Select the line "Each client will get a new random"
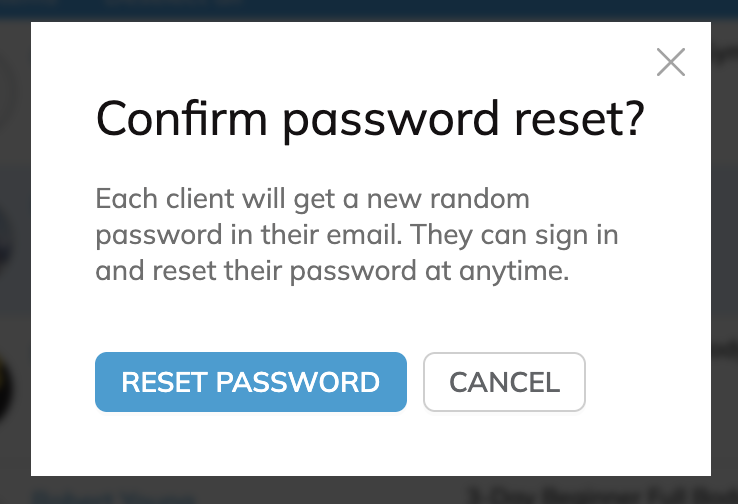Image resolution: width=738 pixels, height=504 pixels. pos(313,200)
